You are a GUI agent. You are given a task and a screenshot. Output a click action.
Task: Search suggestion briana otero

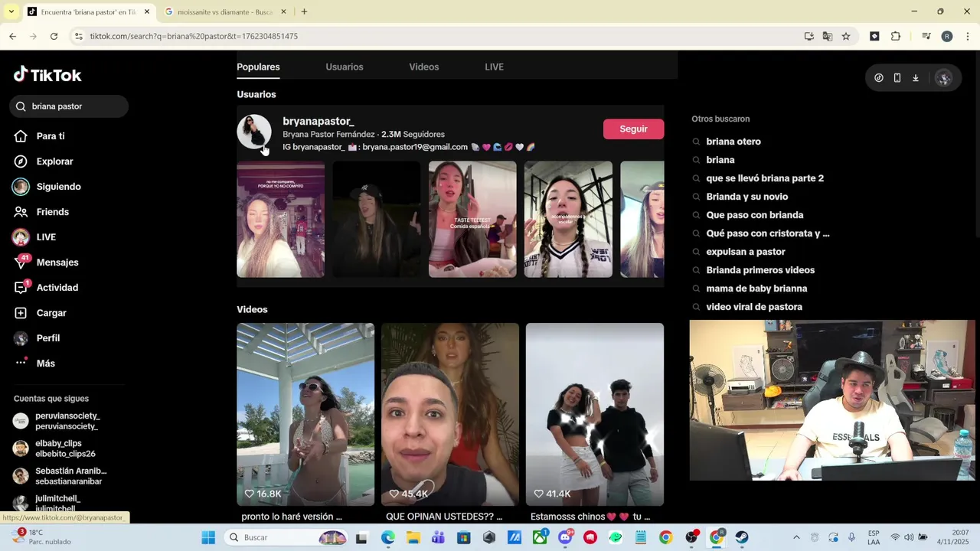coord(733,142)
